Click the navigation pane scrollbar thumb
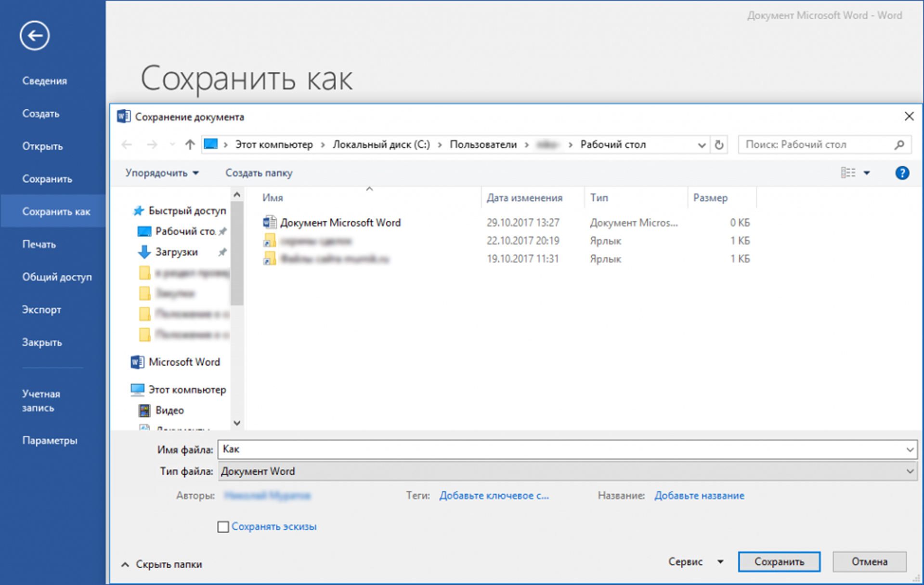The width and height of the screenshot is (924, 585). (x=237, y=253)
